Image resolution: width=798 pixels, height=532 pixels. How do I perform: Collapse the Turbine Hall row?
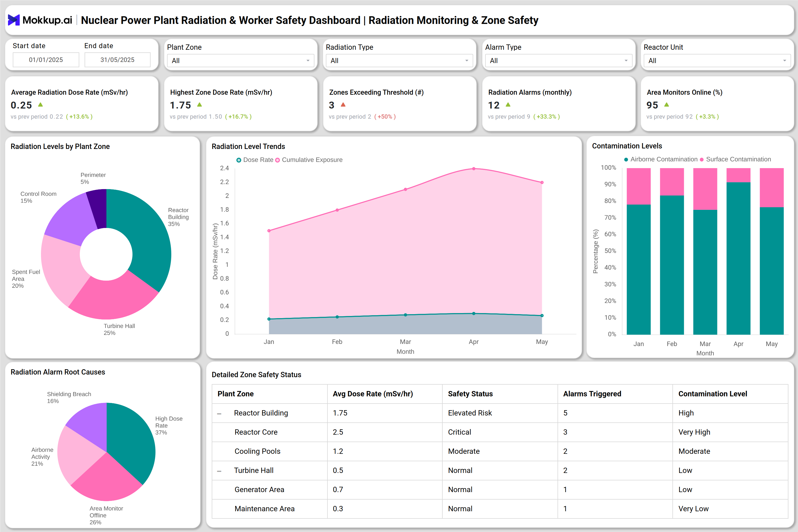219,471
